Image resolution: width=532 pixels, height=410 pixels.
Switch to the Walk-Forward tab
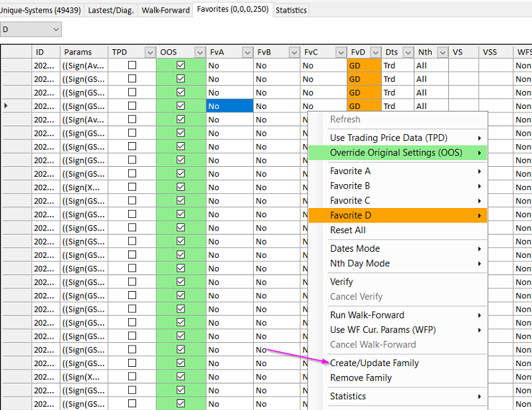pos(165,10)
